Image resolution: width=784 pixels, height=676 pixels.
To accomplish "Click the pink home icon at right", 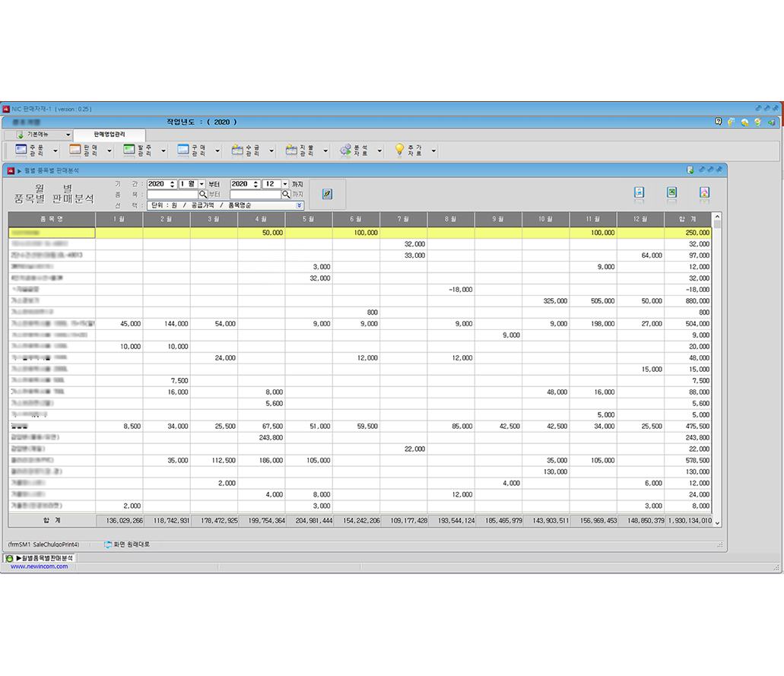I will click(x=705, y=192).
